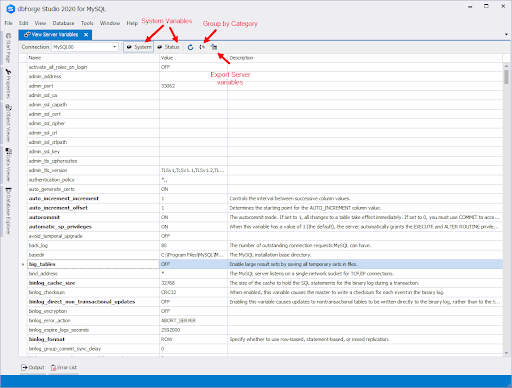Click the dbForge Studio application logo
This screenshot has width=512, height=388.
(11, 9)
